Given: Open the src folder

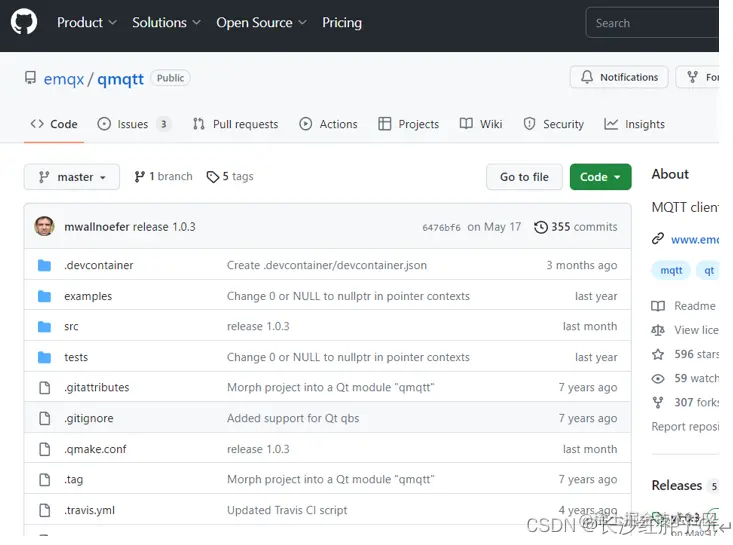Looking at the screenshot, I should [x=71, y=326].
